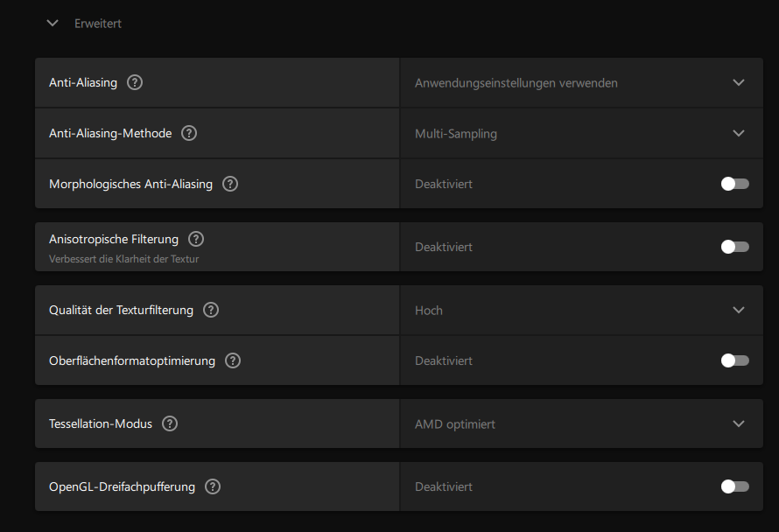
Task: Click the help icon beside Anti-Aliasing-Methode
Action: coord(189,133)
